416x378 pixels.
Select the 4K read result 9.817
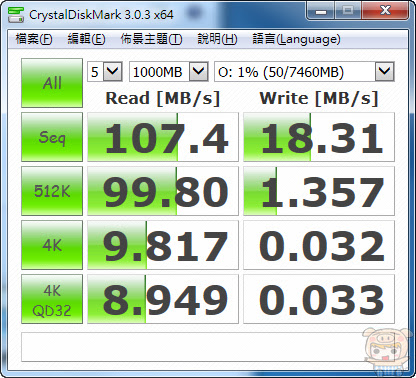(x=163, y=245)
